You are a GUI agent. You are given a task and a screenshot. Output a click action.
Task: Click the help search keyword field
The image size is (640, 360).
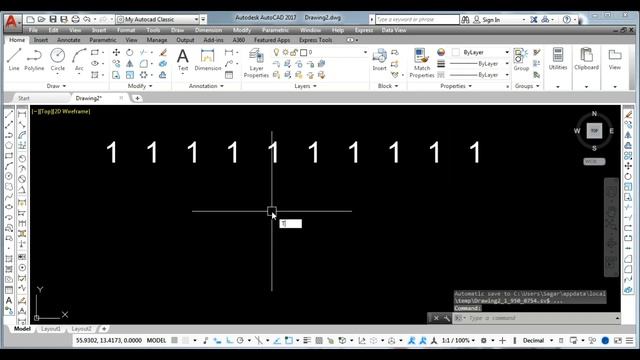pos(417,19)
